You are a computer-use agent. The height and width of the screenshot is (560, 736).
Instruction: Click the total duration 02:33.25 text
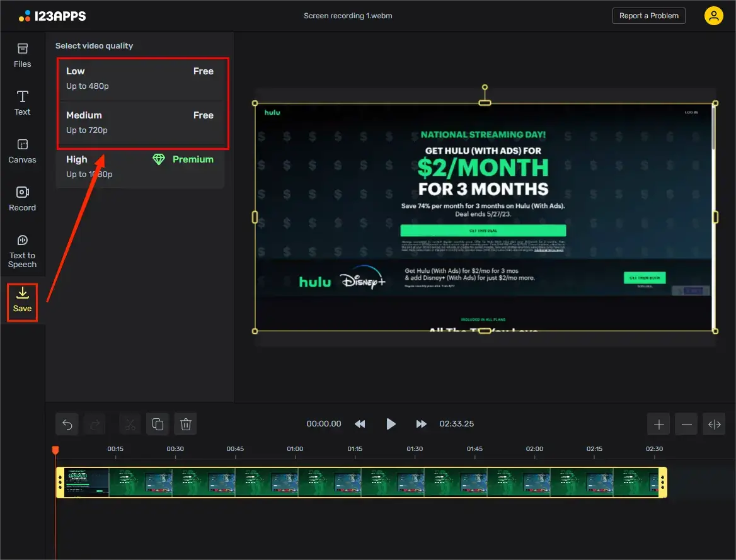456,423
